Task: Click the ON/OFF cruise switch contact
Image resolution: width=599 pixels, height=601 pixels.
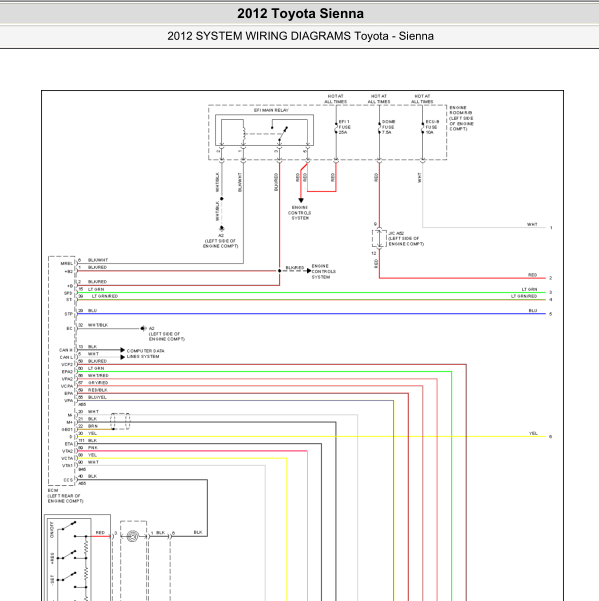Action: pos(69,526)
